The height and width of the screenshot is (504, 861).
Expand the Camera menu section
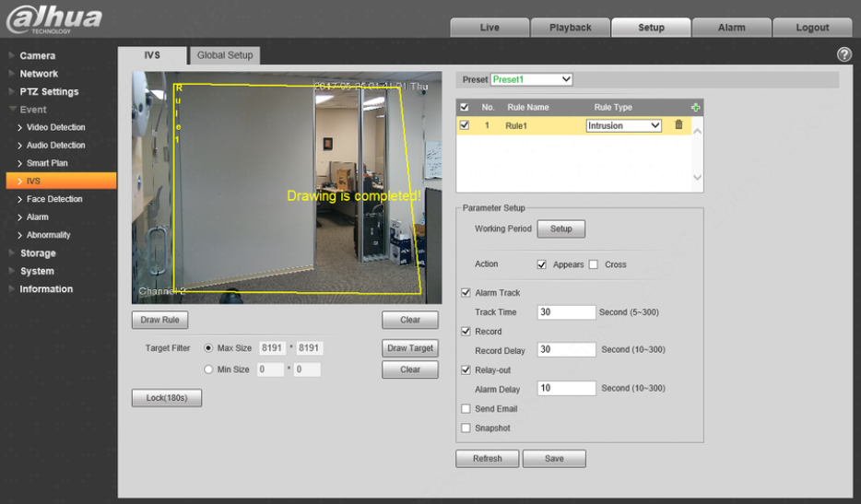38,55
